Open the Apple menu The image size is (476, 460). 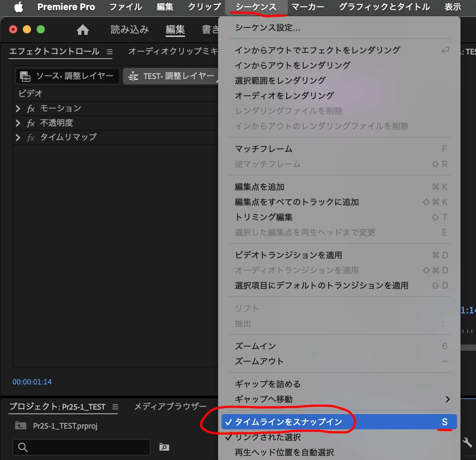pos(19,7)
